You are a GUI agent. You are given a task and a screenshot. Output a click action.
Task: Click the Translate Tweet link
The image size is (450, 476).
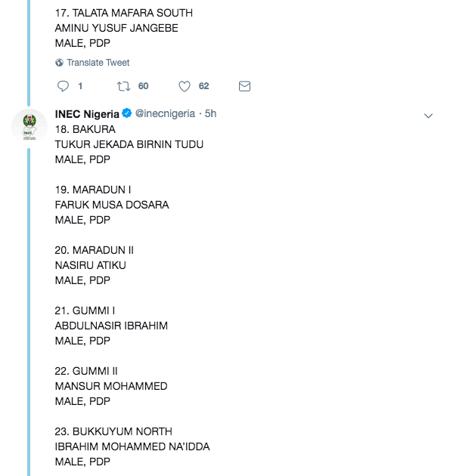98,63
